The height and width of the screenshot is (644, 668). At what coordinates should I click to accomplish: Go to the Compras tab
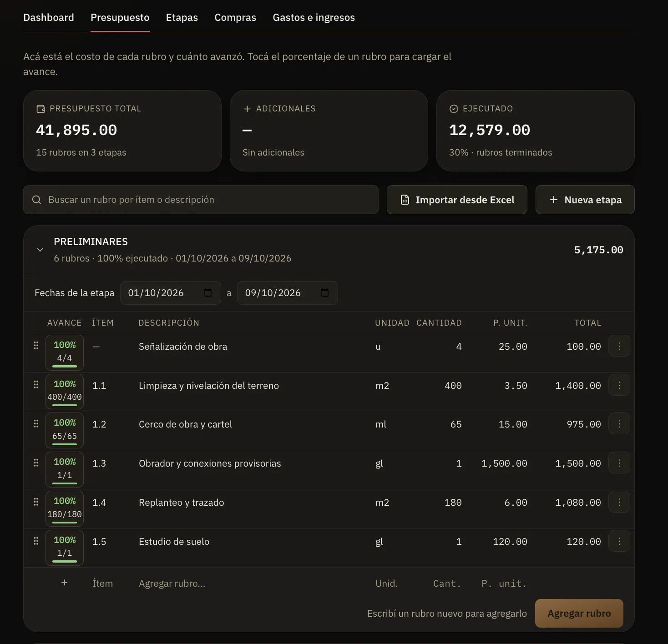coord(235,17)
